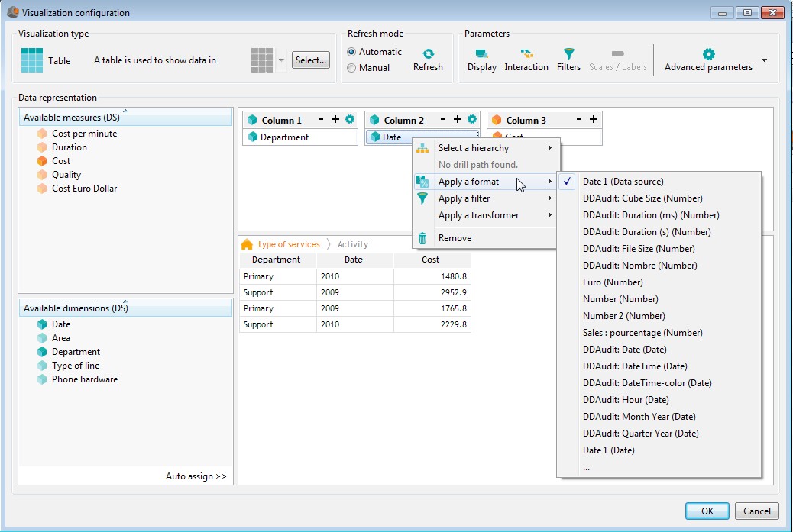Collapse the Available dimensions (DS) panel

click(x=125, y=301)
